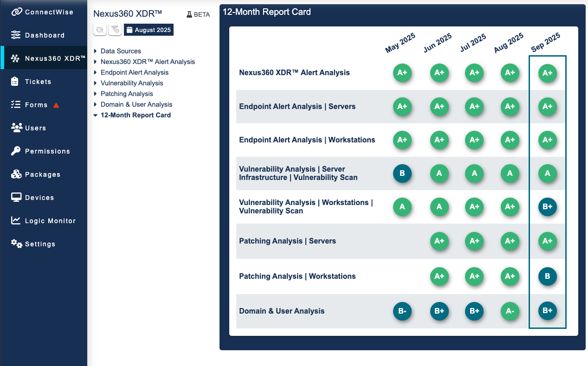Open Packages in the sidebar menu

[x=44, y=174]
